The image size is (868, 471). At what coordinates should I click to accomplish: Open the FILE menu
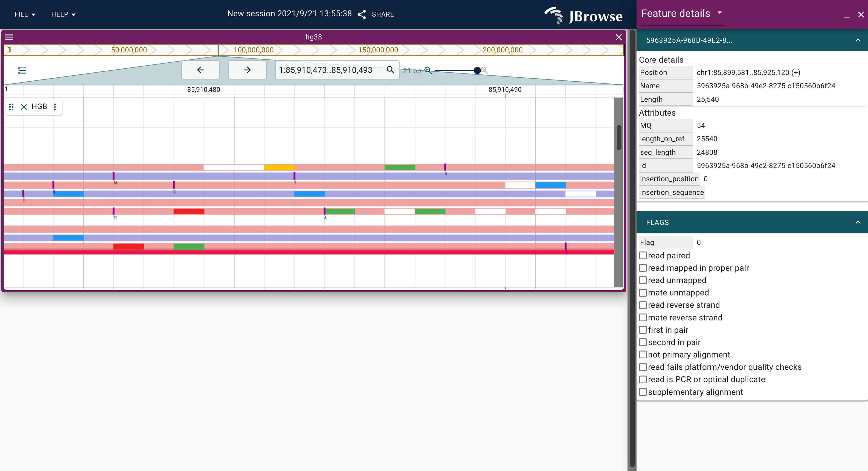point(25,14)
